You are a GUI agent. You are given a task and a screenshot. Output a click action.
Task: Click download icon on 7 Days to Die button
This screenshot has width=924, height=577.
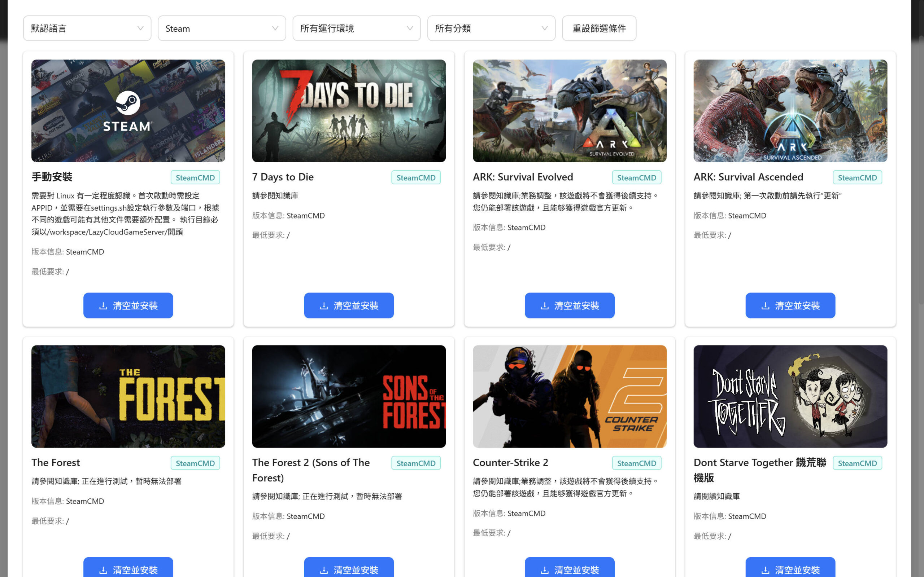click(324, 306)
